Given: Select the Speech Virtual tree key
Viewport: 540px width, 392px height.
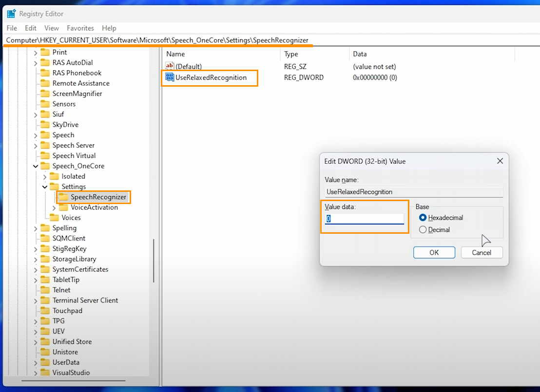Looking at the screenshot, I should point(74,155).
